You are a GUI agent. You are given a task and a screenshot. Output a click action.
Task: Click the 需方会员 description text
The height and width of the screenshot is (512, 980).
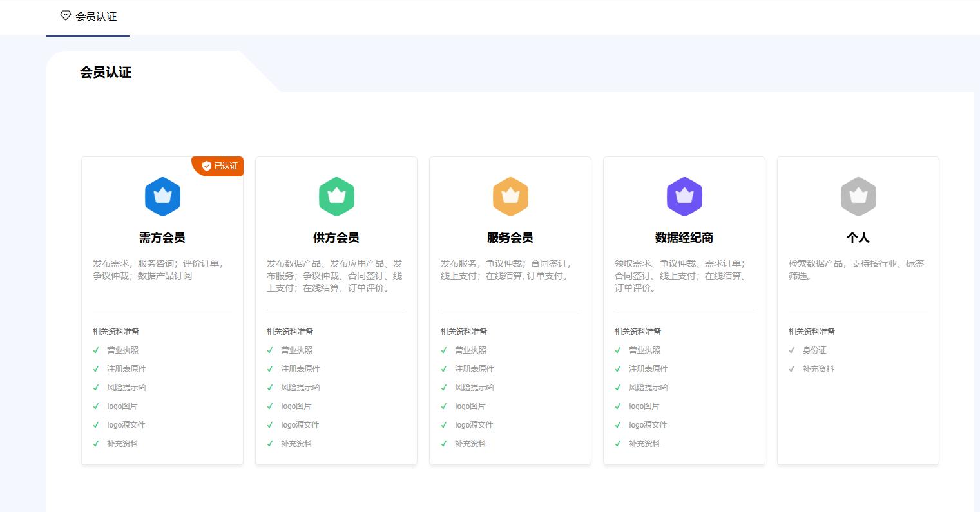click(159, 269)
